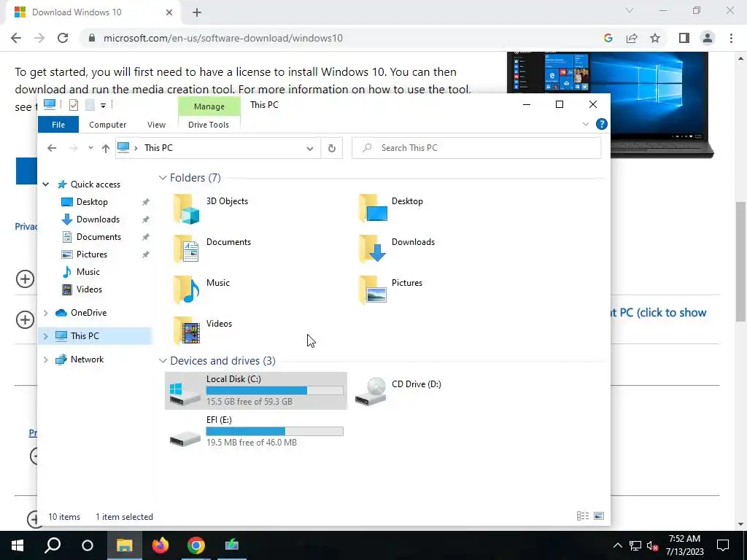Image resolution: width=747 pixels, height=560 pixels.
Task: Bookmark this page with star icon
Action: (655, 38)
